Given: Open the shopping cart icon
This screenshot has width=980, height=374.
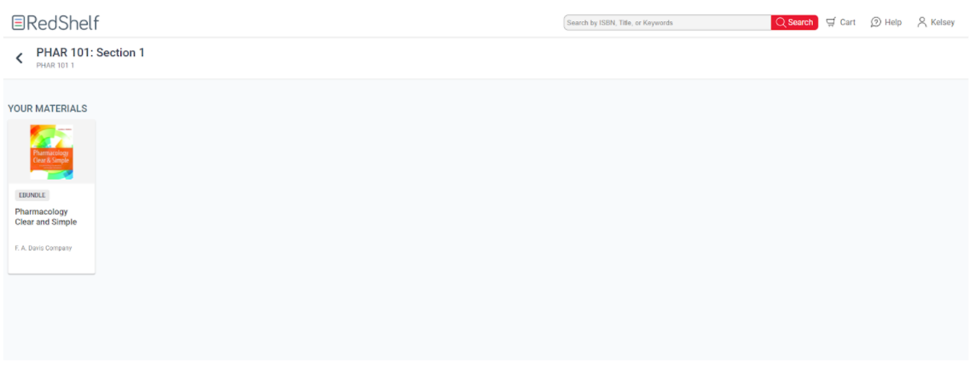Looking at the screenshot, I should [831, 23].
